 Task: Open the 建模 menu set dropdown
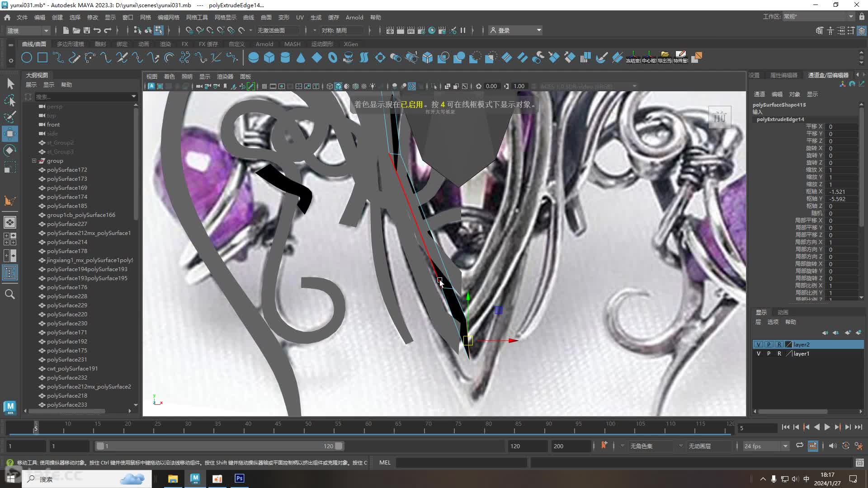coord(28,30)
